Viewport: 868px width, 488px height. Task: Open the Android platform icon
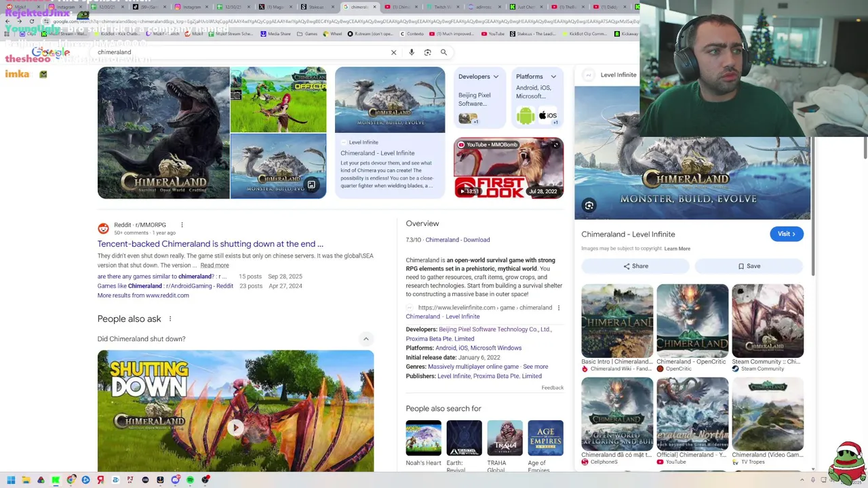point(526,116)
